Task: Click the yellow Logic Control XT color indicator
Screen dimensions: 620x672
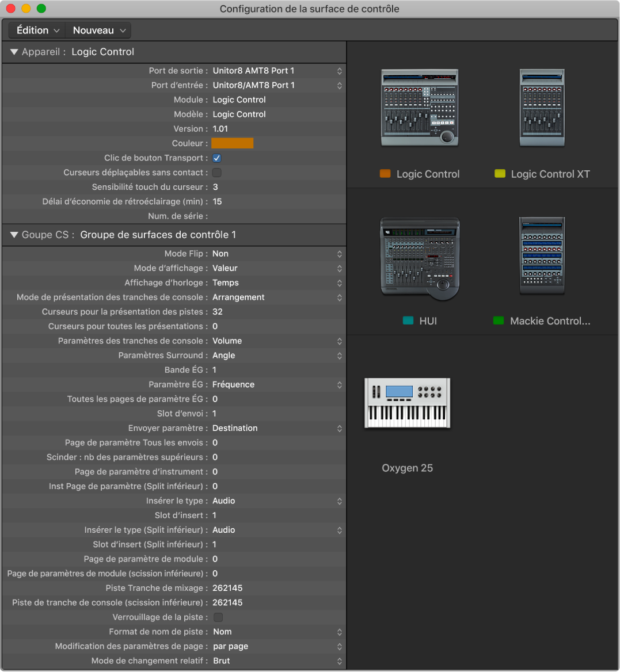Action: (500, 174)
